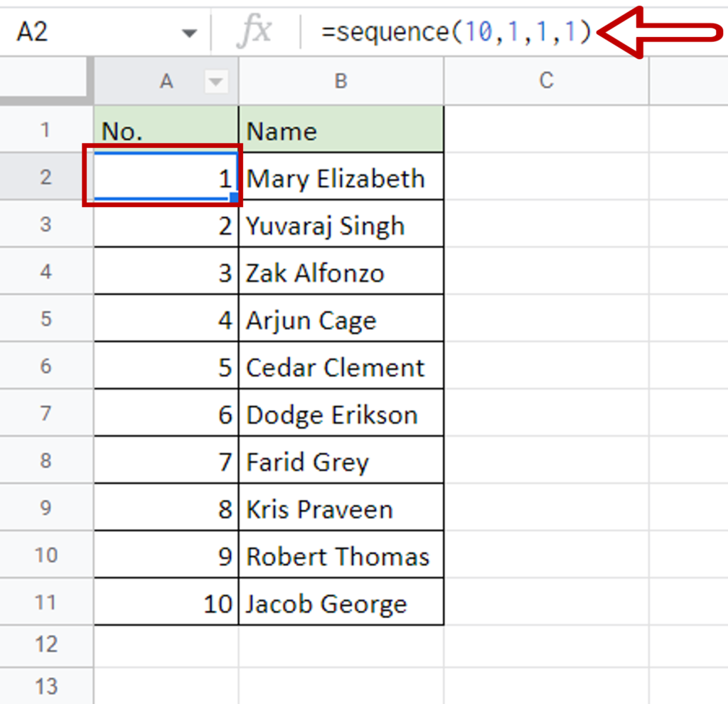Screen dimensions: 728x704
Task: Click the "Yuvaraj Singh" cell
Action: pos(341,224)
